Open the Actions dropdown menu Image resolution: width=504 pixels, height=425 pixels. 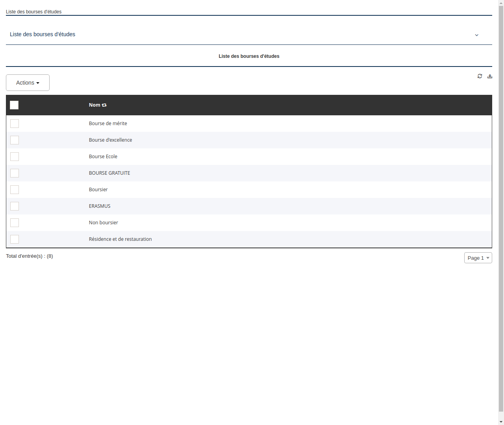click(x=28, y=83)
